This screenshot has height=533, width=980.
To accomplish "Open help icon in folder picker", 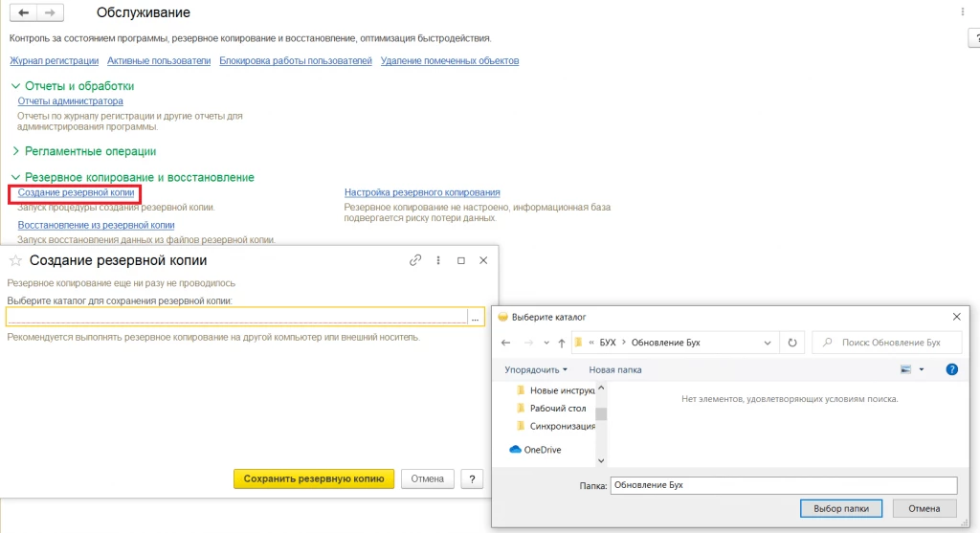I will pos(952,369).
